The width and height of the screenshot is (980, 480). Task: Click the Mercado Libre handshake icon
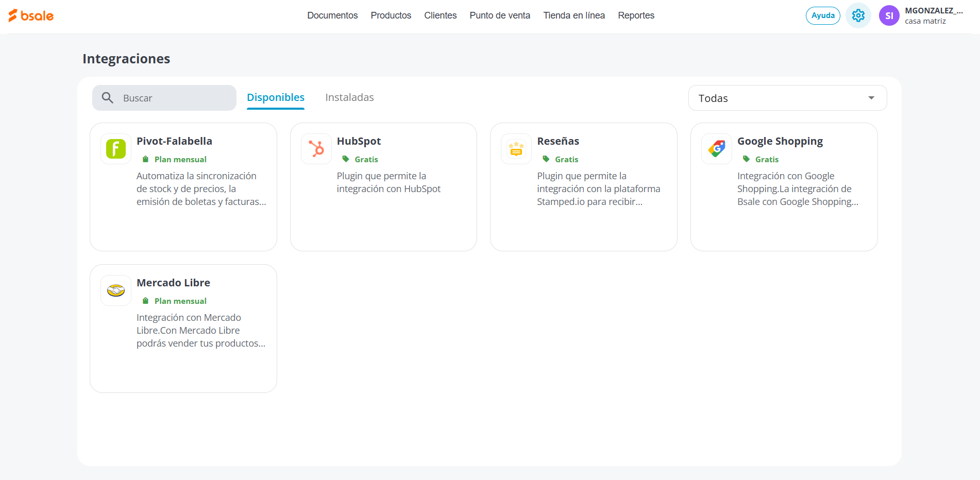click(116, 290)
